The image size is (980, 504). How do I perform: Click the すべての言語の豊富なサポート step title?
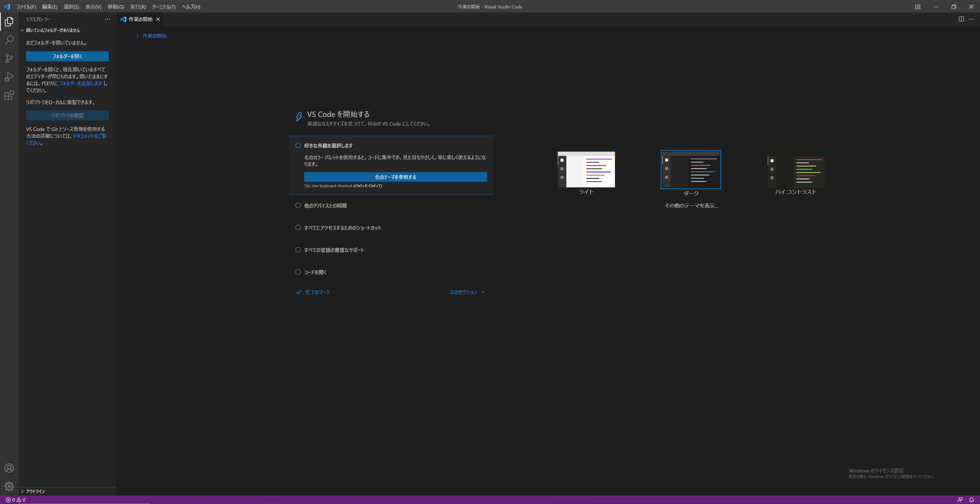pyautogui.click(x=334, y=250)
